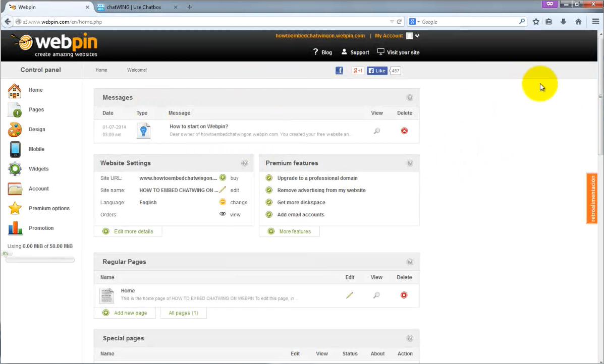This screenshot has height=364, width=604.
Task: Open the URL history dropdown arrow
Action: pos(392,22)
